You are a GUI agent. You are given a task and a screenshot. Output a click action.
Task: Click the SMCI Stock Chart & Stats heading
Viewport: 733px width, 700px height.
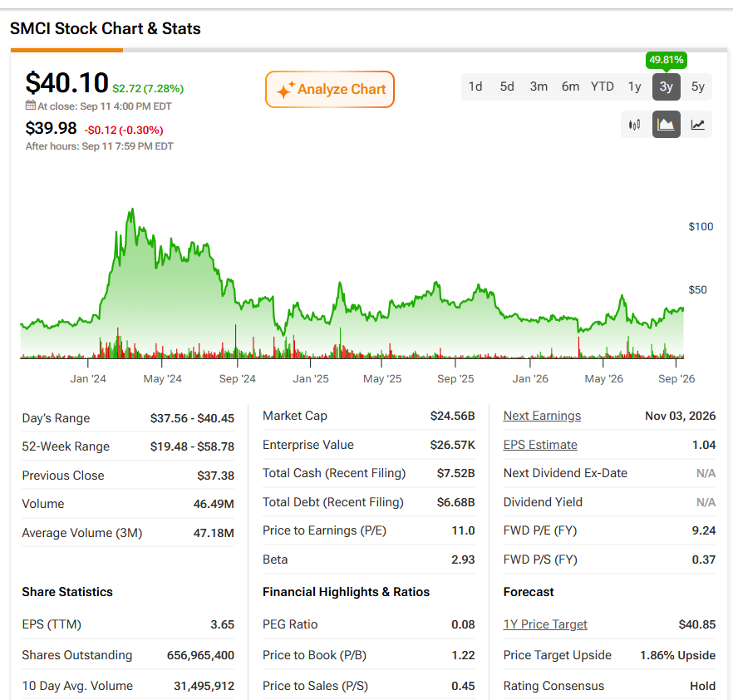106,28
